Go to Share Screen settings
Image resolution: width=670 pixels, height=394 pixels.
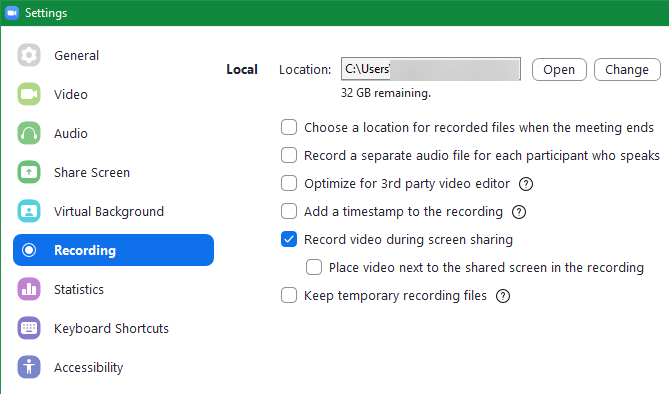(92, 173)
